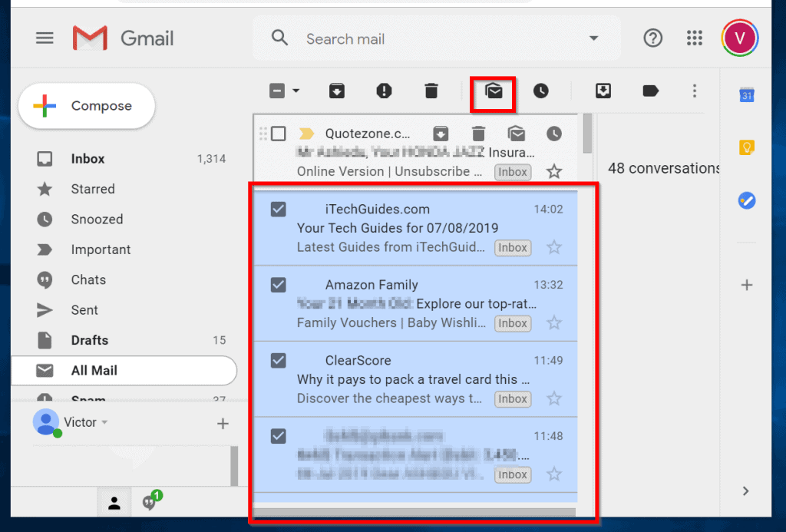Mark selected emails as read
The image size is (786, 532).
(494, 91)
